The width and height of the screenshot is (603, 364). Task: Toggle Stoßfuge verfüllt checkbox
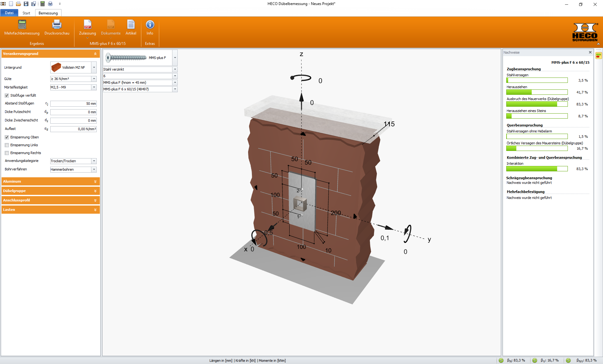(7, 95)
